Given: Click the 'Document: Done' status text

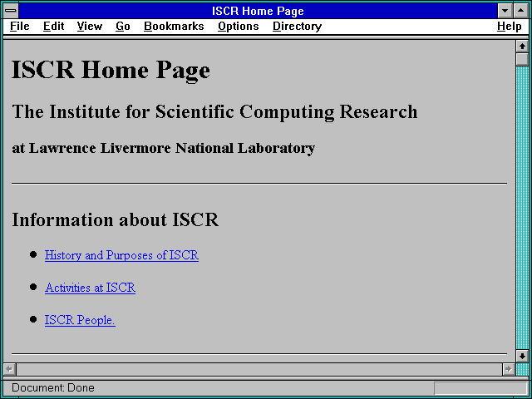Looking at the screenshot, I should point(53,388).
